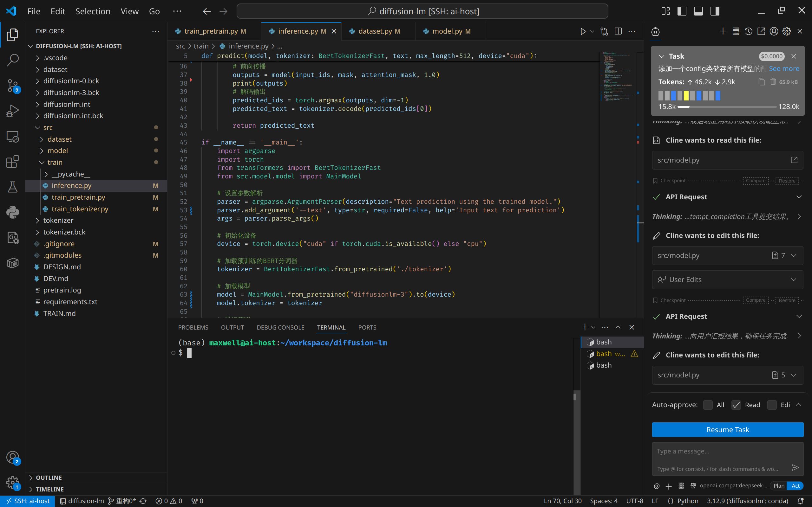This screenshot has height=507, width=812.
Task: Uncheck the Read auto-approve checkbox
Action: pos(736,405)
